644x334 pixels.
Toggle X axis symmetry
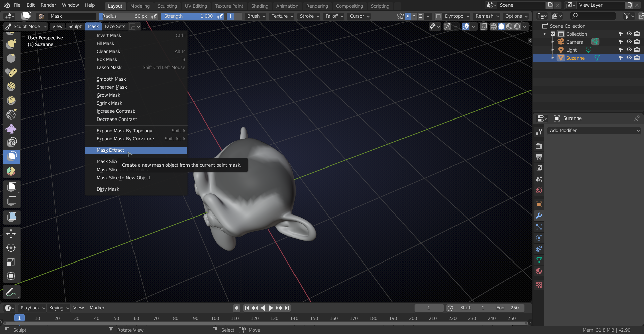[x=408, y=16]
